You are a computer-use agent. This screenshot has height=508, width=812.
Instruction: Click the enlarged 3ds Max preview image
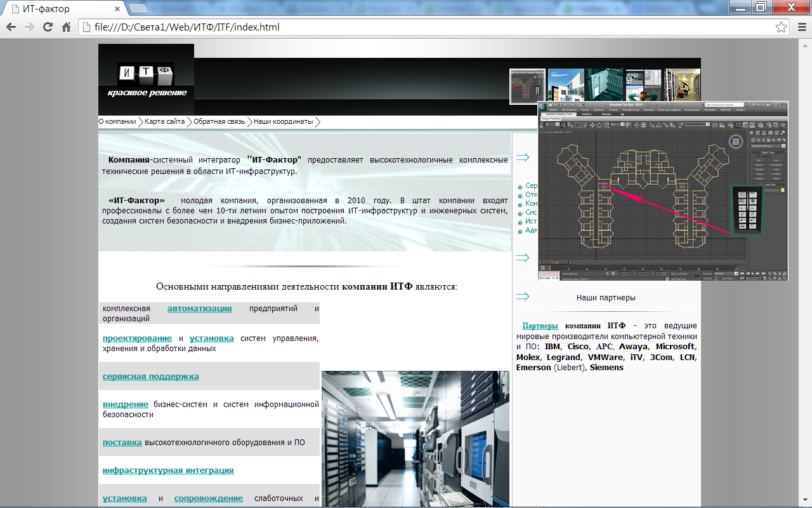point(663,190)
